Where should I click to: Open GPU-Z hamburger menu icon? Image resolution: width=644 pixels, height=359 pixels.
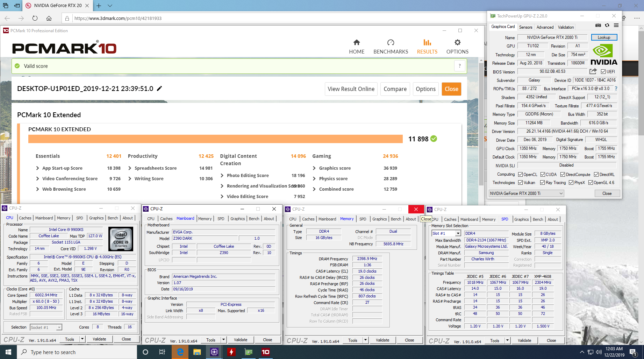pyautogui.click(x=616, y=25)
